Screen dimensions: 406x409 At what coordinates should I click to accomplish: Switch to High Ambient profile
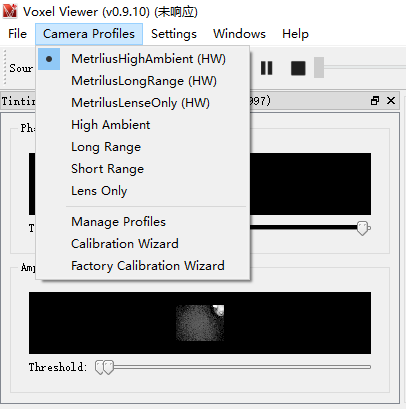143,125
